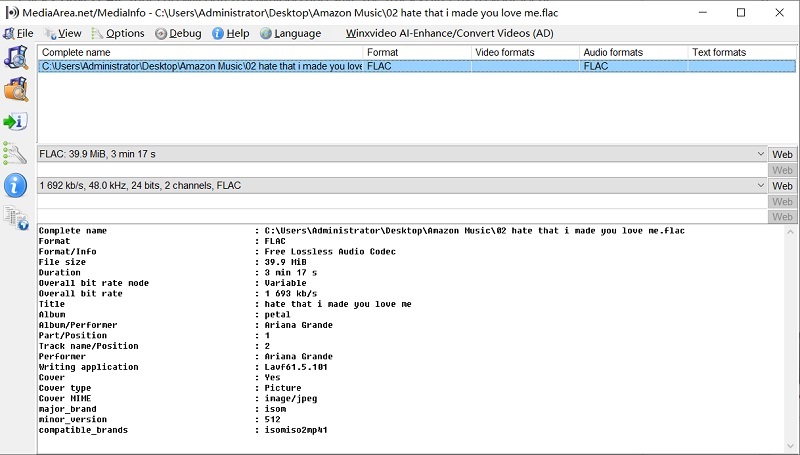Select the file row with flac path
This screenshot has width=800, height=455.
[x=417, y=66]
